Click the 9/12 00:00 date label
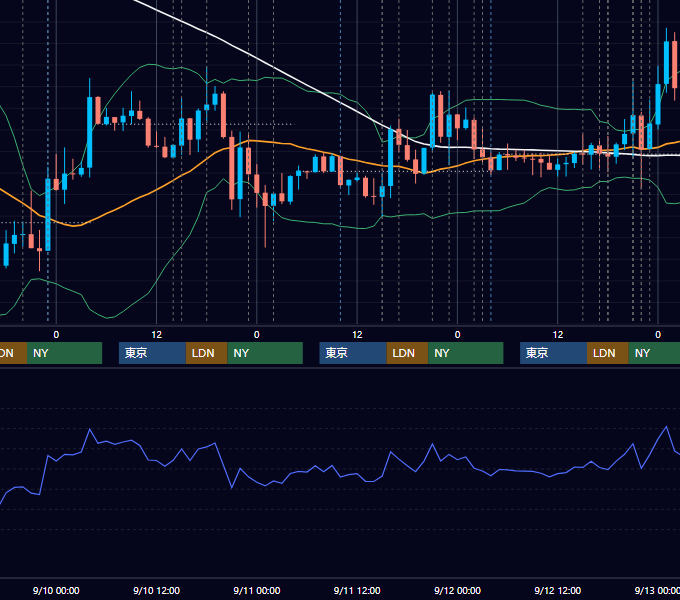680x600 pixels. (457, 590)
